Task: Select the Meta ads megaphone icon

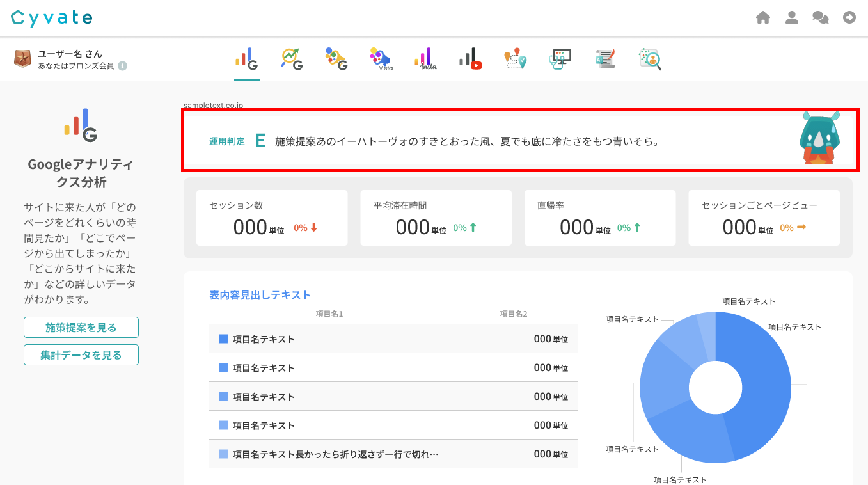Action: 380,59
